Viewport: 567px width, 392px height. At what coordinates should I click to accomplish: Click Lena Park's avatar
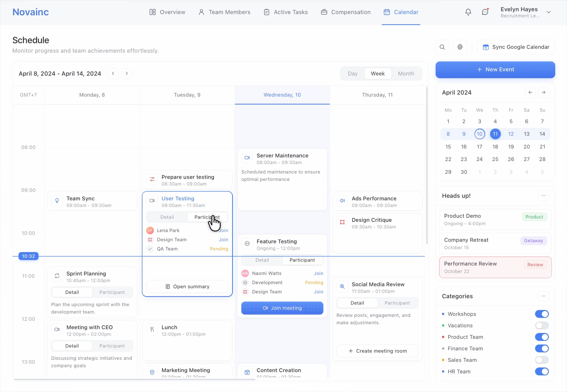pos(150,230)
